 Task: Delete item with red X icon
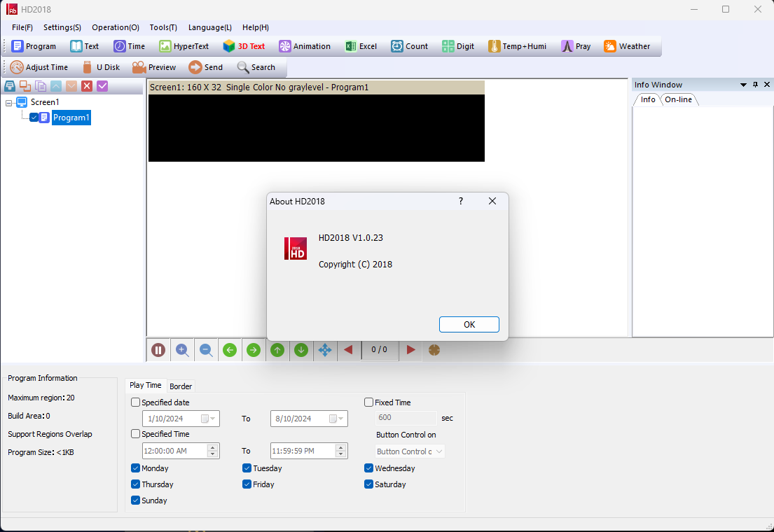(x=87, y=86)
